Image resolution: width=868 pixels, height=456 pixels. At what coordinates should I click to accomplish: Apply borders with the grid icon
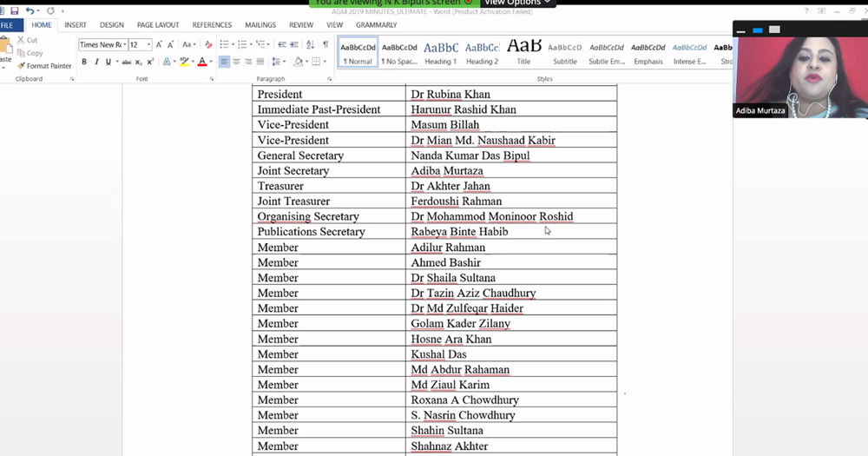point(316,62)
